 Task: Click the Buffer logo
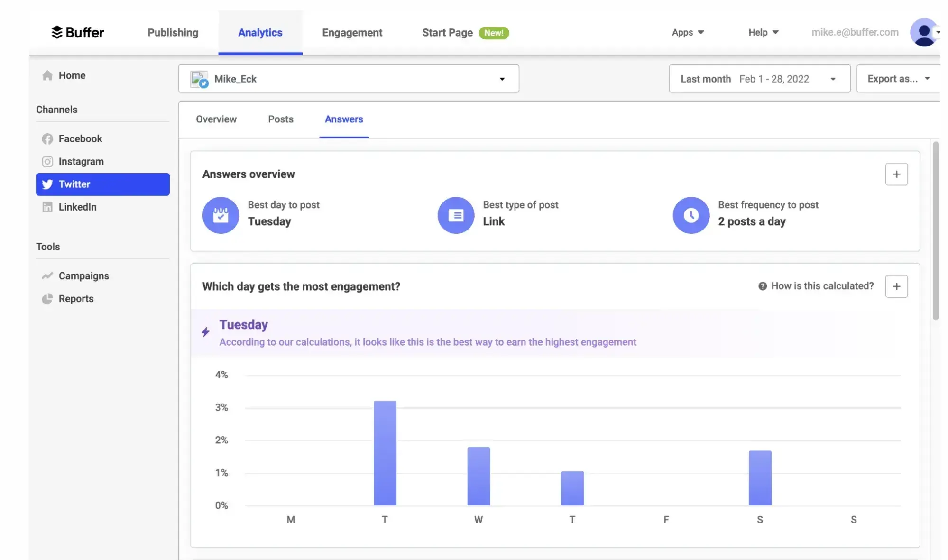(77, 32)
